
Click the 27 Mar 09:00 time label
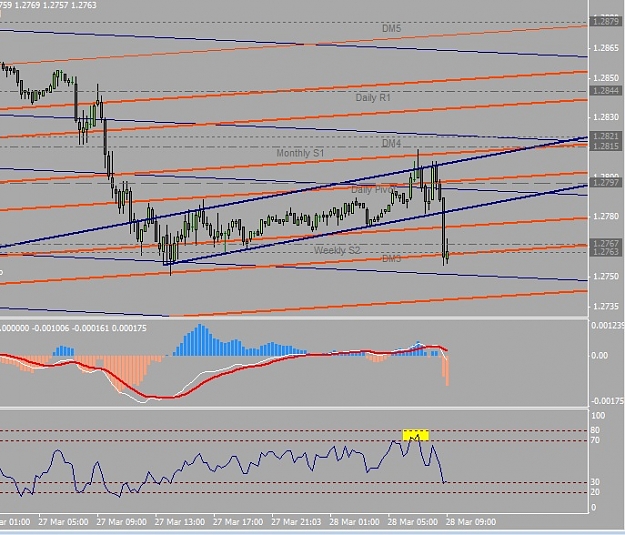point(122,522)
